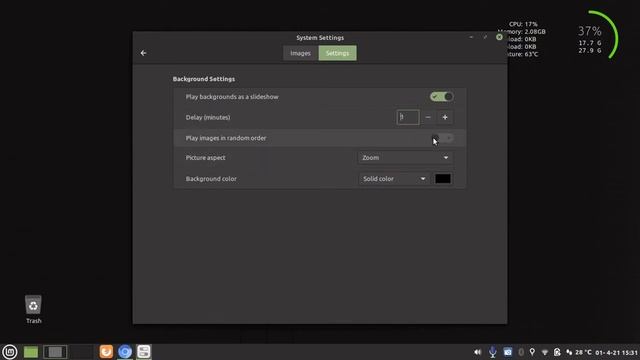Maximize the System Settings window

485,37
